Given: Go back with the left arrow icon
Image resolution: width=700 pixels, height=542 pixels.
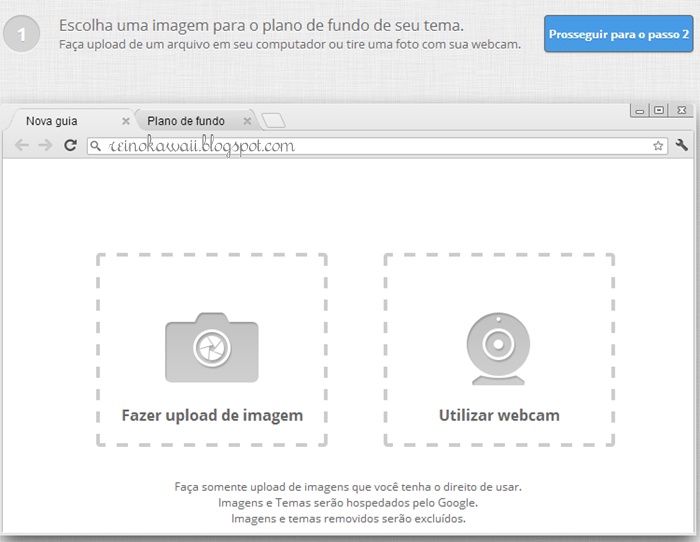Looking at the screenshot, I should click(x=21, y=145).
